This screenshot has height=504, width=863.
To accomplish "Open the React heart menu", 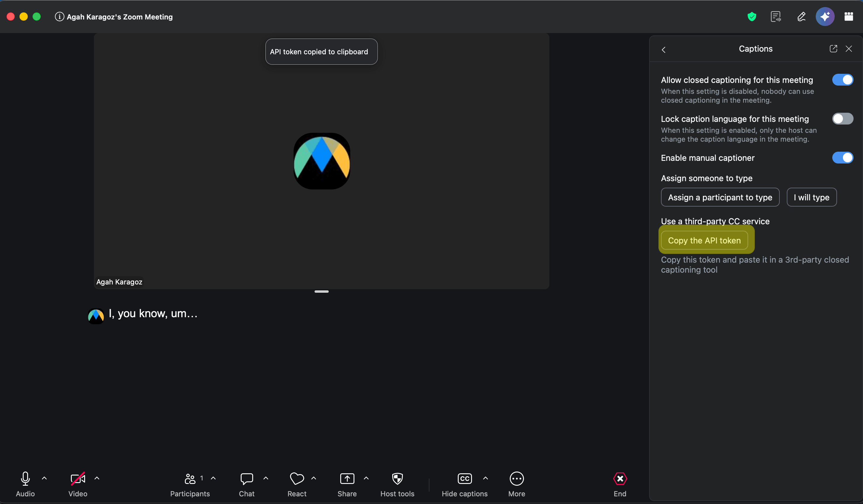I will point(297,484).
